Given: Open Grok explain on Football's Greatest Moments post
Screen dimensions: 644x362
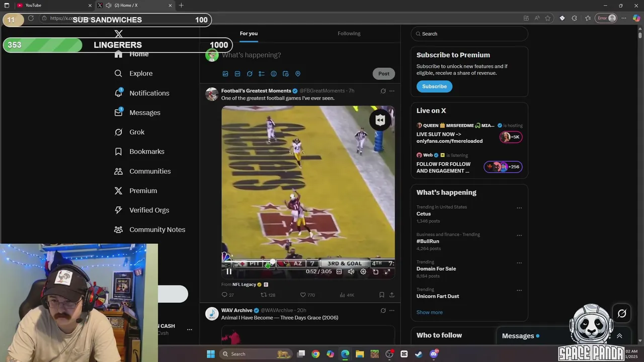Looking at the screenshot, I should 383,91.
